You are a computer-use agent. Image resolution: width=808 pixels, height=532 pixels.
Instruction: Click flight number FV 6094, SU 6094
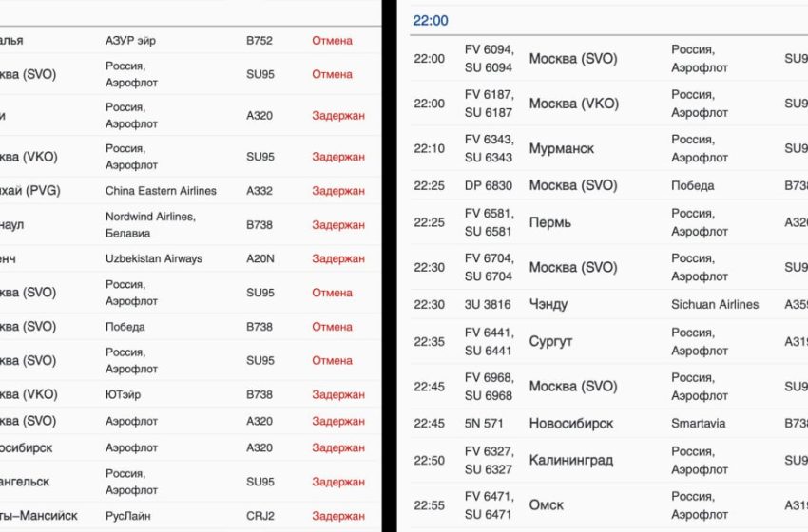(489, 59)
